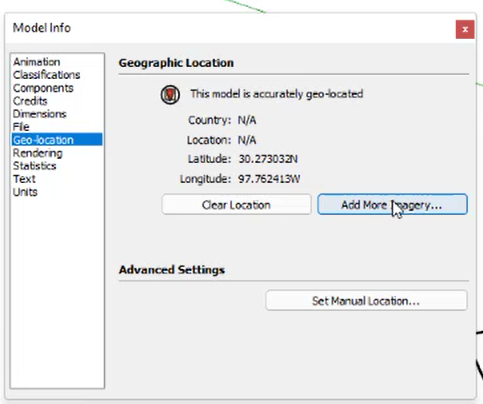Click the Longitude value 97.762413W
Image resolution: width=483 pixels, height=404 pixels.
coord(269,179)
